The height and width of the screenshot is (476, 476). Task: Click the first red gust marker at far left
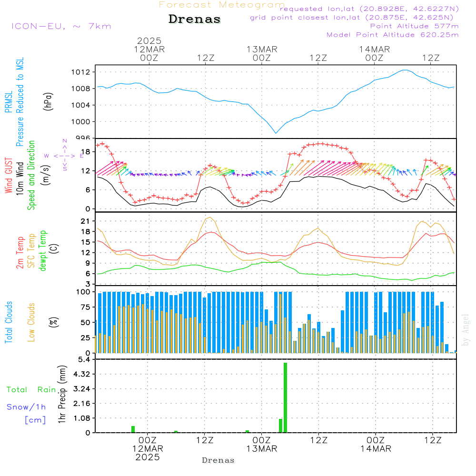(x=98, y=145)
